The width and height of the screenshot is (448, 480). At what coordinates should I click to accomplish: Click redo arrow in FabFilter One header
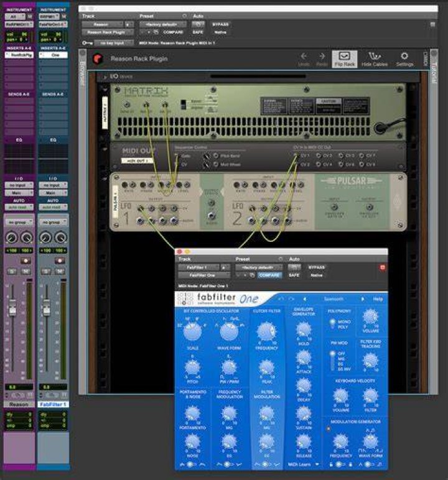(291, 299)
